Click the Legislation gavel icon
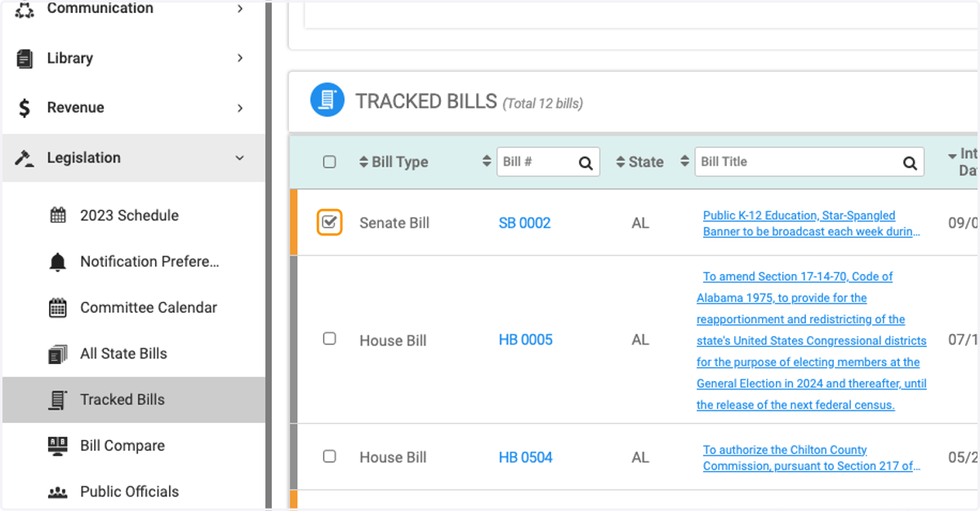This screenshot has width=980, height=511. pos(24,158)
